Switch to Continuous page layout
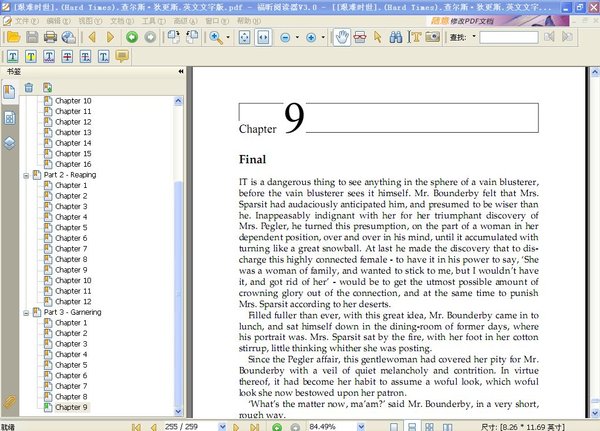 point(412,427)
